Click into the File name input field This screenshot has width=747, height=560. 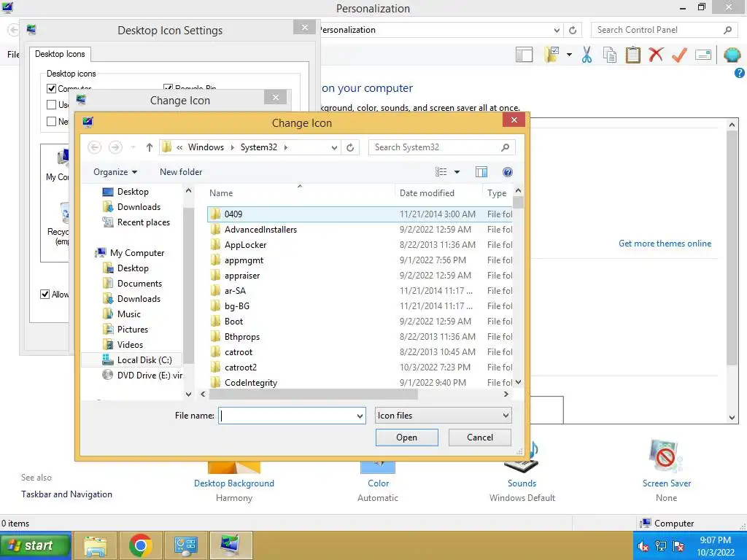(x=287, y=416)
